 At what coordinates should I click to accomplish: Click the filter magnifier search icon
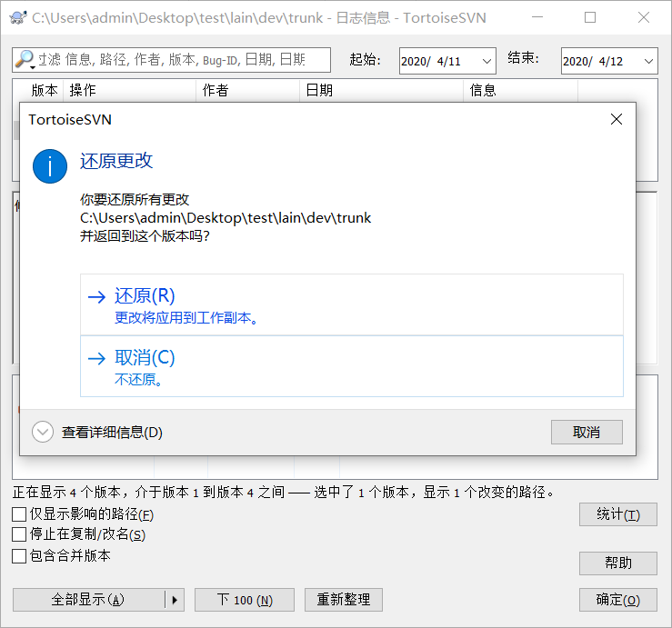coord(25,60)
